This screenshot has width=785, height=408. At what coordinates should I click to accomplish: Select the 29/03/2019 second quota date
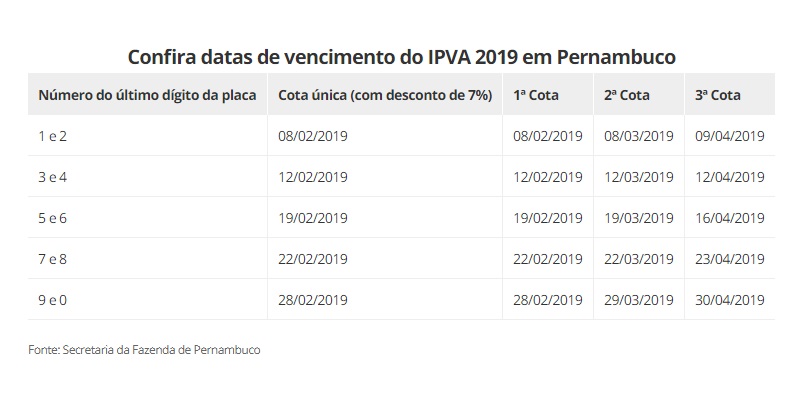638,300
